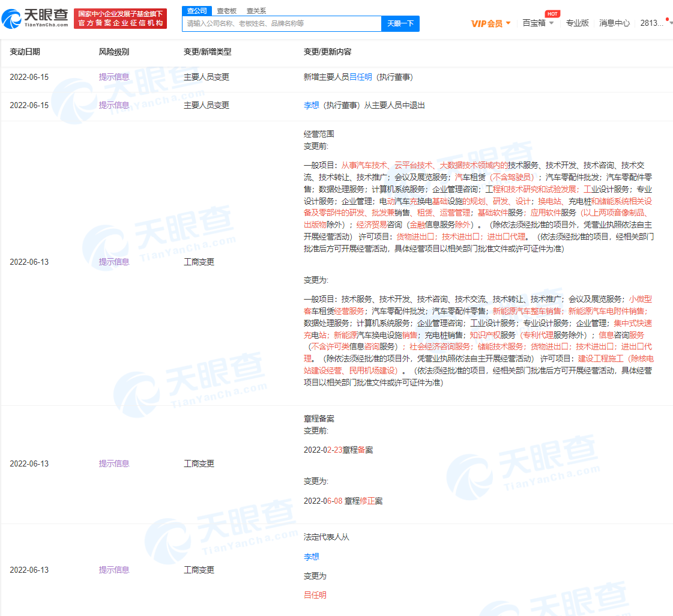Open 提示信息 in the 章程备案 change row
Viewport: 673px width, 616px height.
[x=113, y=464]
